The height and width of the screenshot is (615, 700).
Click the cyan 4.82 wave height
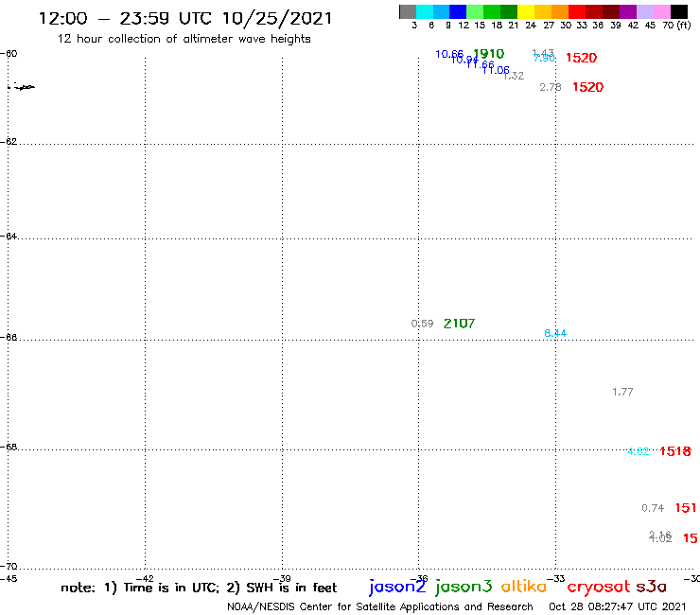coord(638,451)
